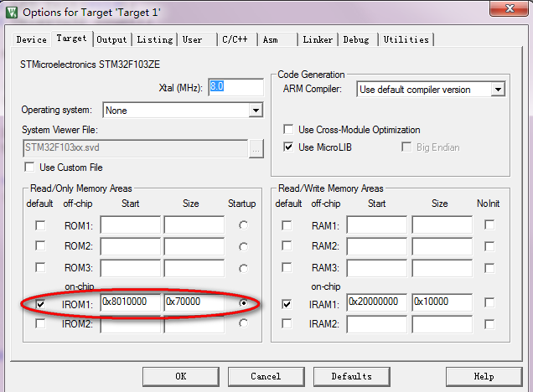Click the ROM1 Start field
Image resolution: width=533 pixels, height=392 pixels.
pos(130,224)
